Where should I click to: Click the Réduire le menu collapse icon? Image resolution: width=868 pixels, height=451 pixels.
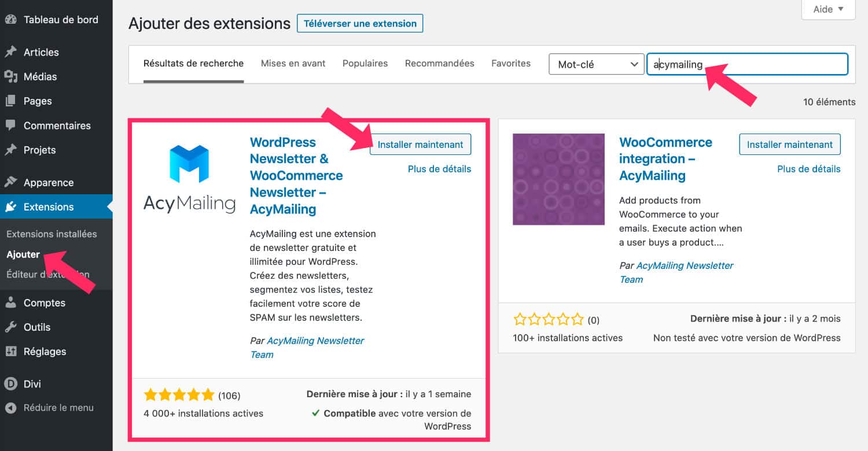[10, 408]
